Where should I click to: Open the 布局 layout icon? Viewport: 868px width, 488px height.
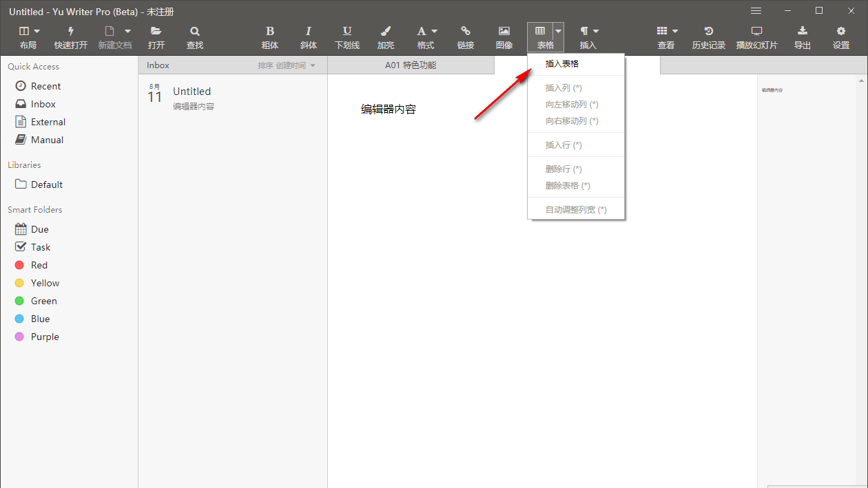[24, 31]
